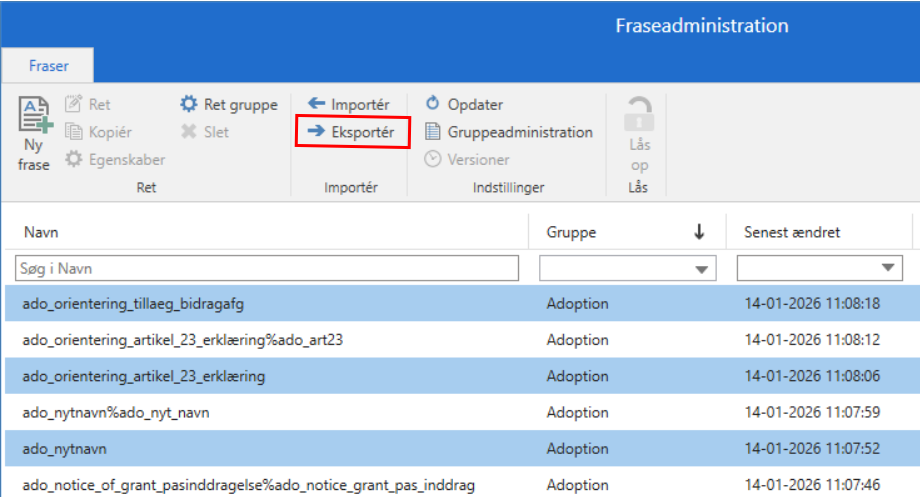Click the Gruppeadministration label

[520, 132]
